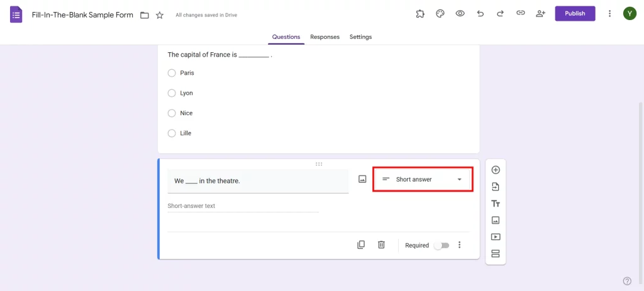The image size is (644, 291).
Task: Click the Short-answer text field
Action: (243, 206)
